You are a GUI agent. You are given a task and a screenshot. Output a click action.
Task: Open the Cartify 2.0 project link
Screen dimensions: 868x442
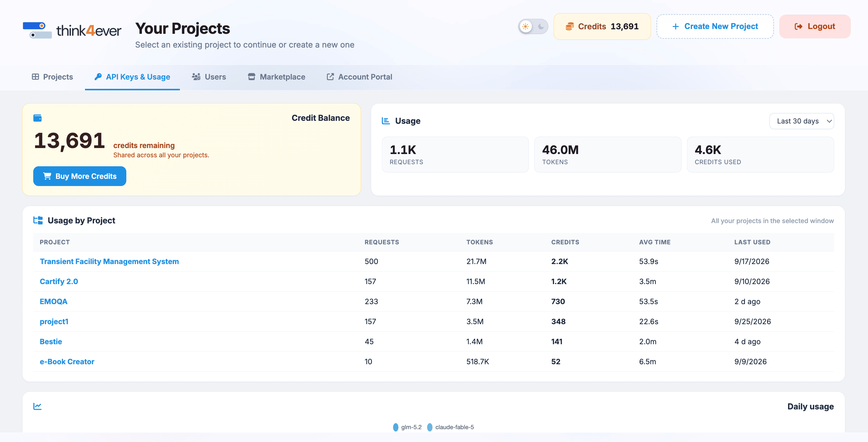[x=59, y=281]
